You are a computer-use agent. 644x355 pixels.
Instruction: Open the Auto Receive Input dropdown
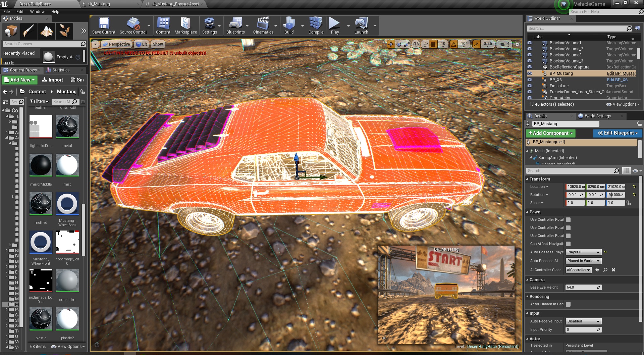584,321
